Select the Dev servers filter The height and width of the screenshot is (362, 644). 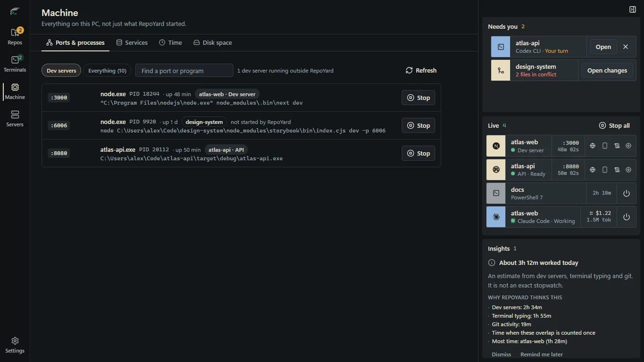coord(61,71)
